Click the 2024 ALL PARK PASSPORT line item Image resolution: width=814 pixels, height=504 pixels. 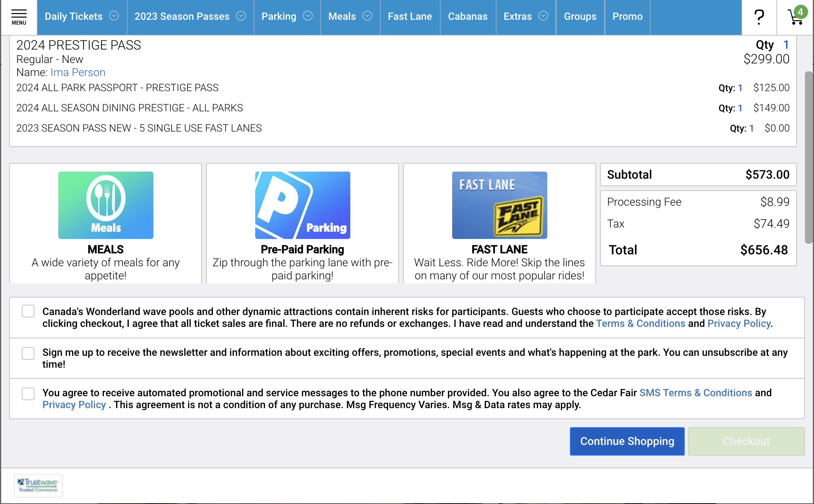click(x=117, y=88)
